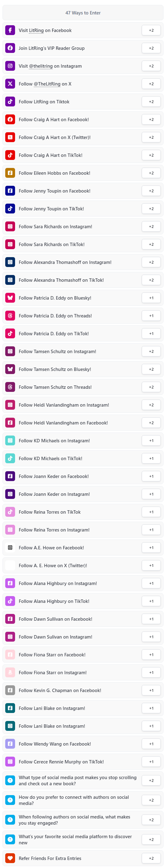Image resolution: width=166 pixels, height=868 pixels.
Task: Open the LitRing Facebook text link
Action: (x=36, y=30)
